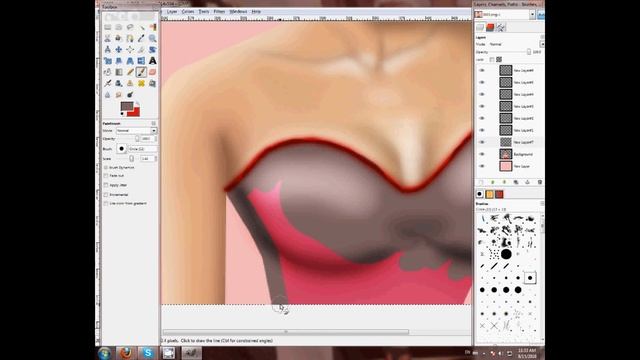Select the Paintbrush tool
This screenshot has width=640, height=360.
[141, 72]
